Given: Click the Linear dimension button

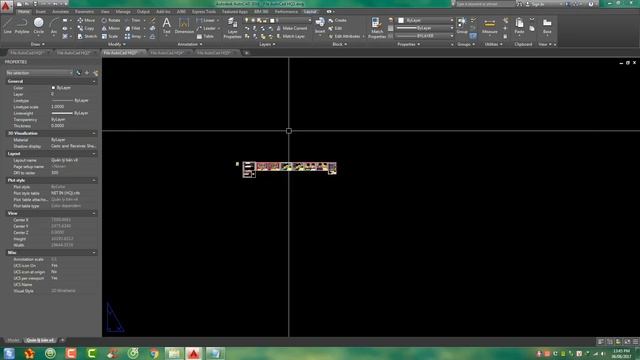Looking at the screenshot, I should coord(206,20).
